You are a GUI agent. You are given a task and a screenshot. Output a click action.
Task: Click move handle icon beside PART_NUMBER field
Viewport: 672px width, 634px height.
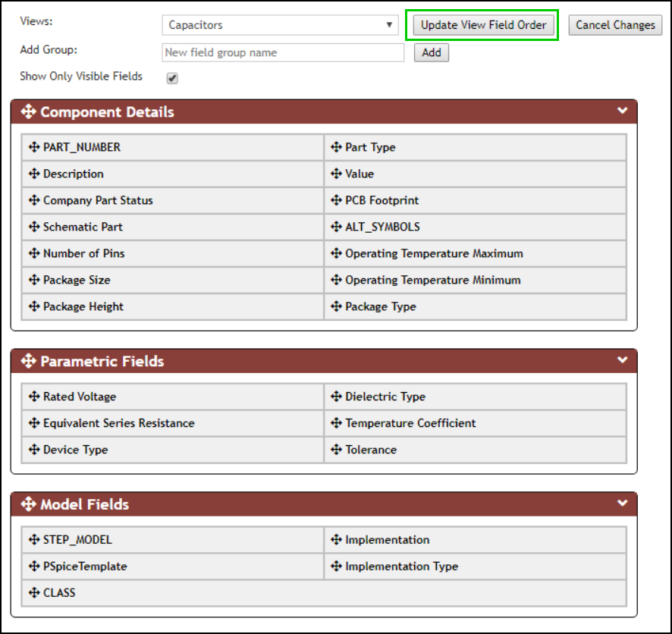(34, 147)
